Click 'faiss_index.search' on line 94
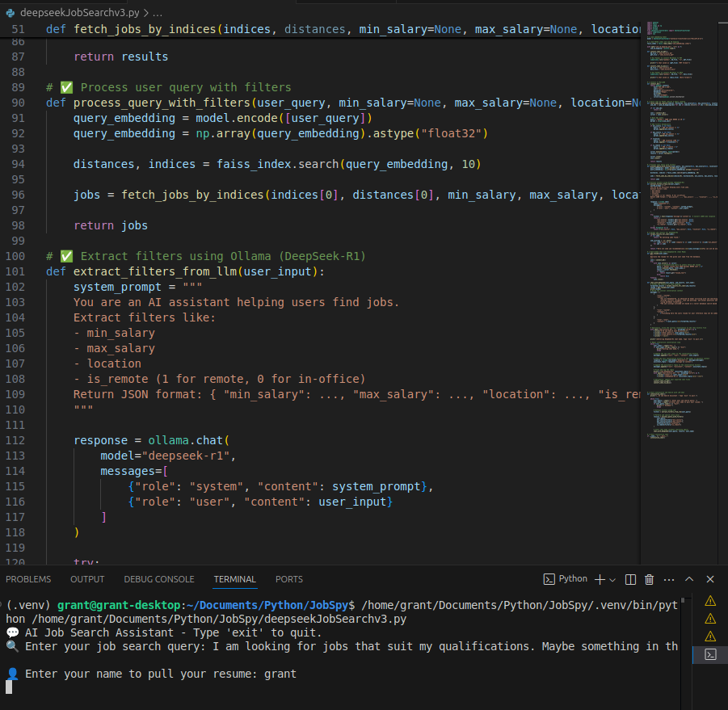The width and height of the screenshot is (728, 710). [278, 164]
